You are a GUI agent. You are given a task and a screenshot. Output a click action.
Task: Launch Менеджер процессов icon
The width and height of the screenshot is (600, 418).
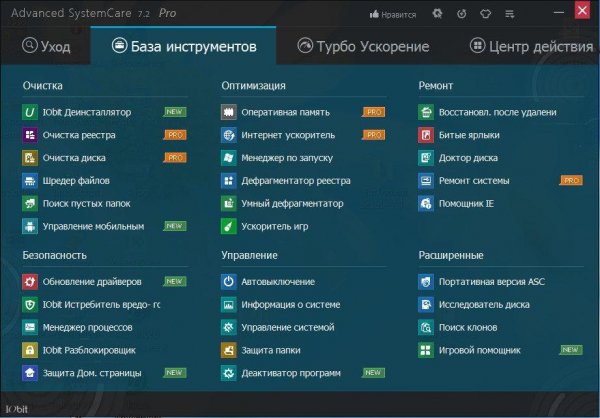tap(30, 327)
